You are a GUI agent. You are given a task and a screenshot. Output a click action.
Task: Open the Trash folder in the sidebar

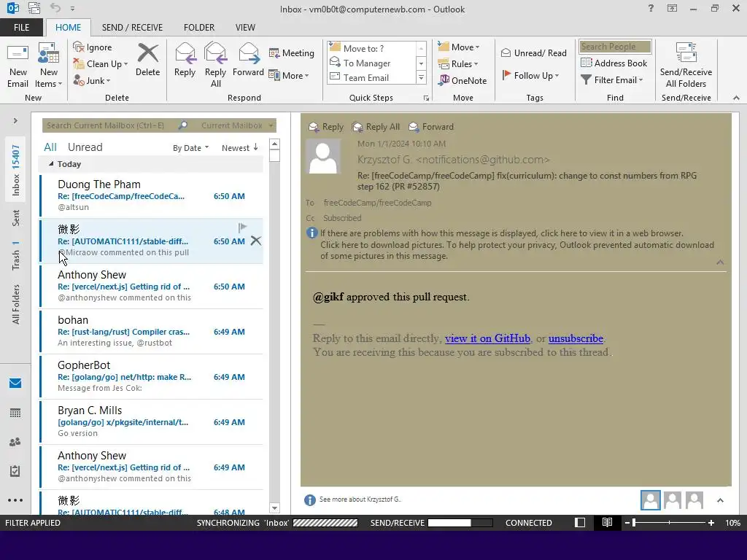click(16, 256)
